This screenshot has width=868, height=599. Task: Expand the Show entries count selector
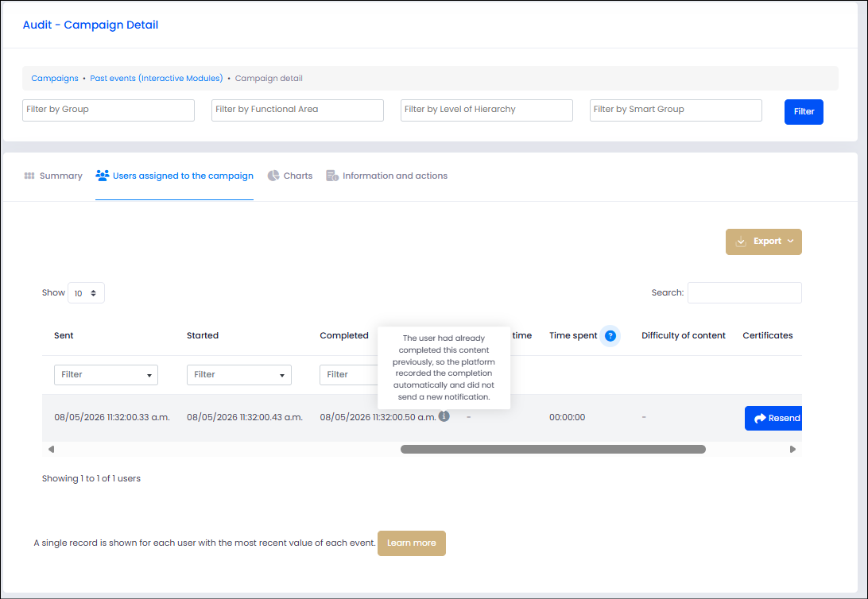click(86, 293)
